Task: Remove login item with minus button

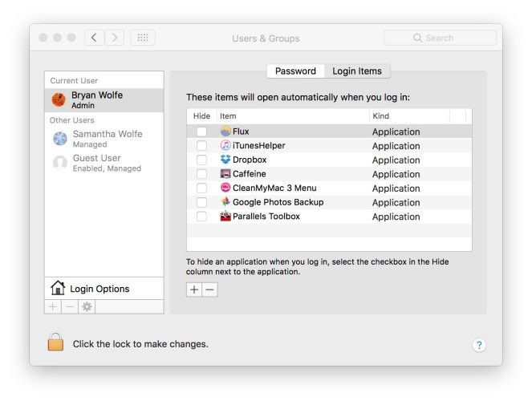Action: 210,290
